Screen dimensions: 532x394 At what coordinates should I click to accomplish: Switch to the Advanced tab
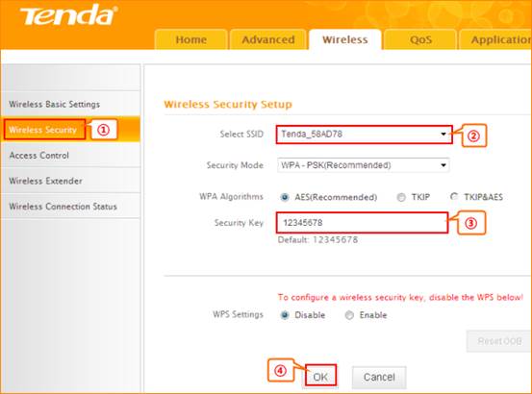coord(268,39)
